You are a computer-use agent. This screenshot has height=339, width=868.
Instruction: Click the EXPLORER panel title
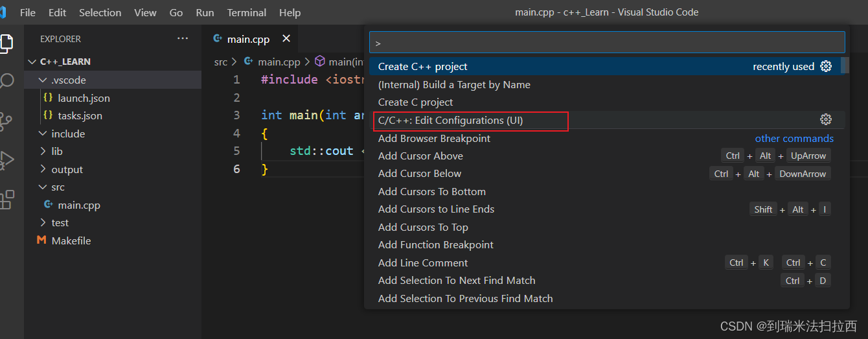[60, 40]
